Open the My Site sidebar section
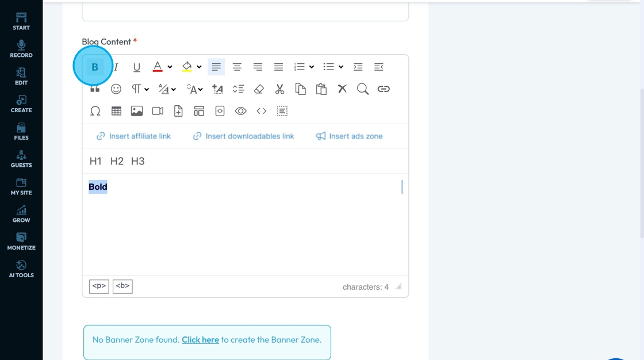The height and width of the screenshot is (360, 644). [21, 186]
